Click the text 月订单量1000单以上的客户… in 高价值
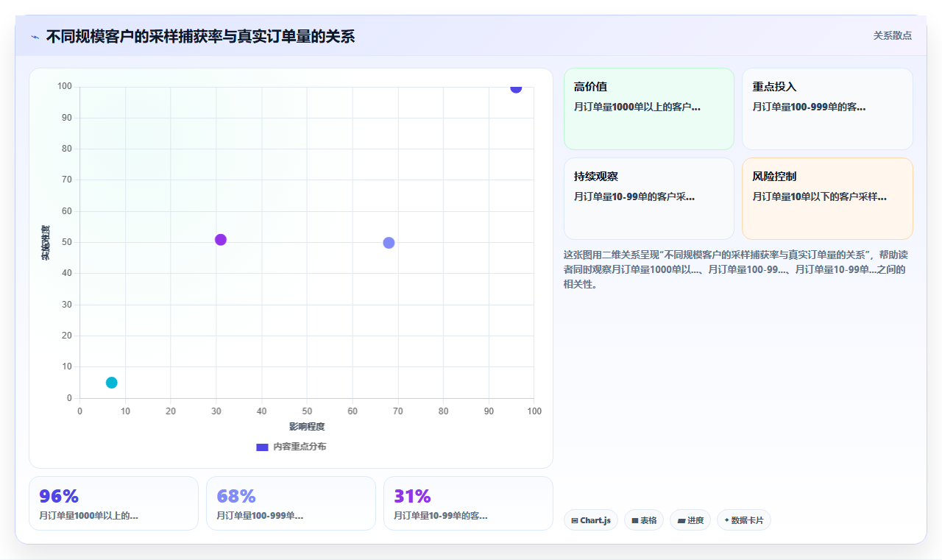The height and width of the screenshot is (560, 942). click(637, 107)
